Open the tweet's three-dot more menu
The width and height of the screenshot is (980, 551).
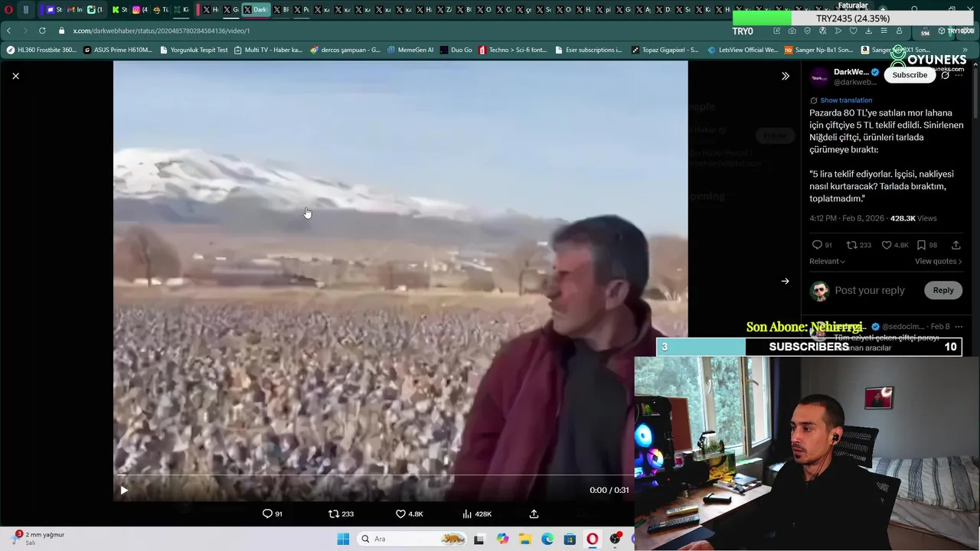[959, 75]
